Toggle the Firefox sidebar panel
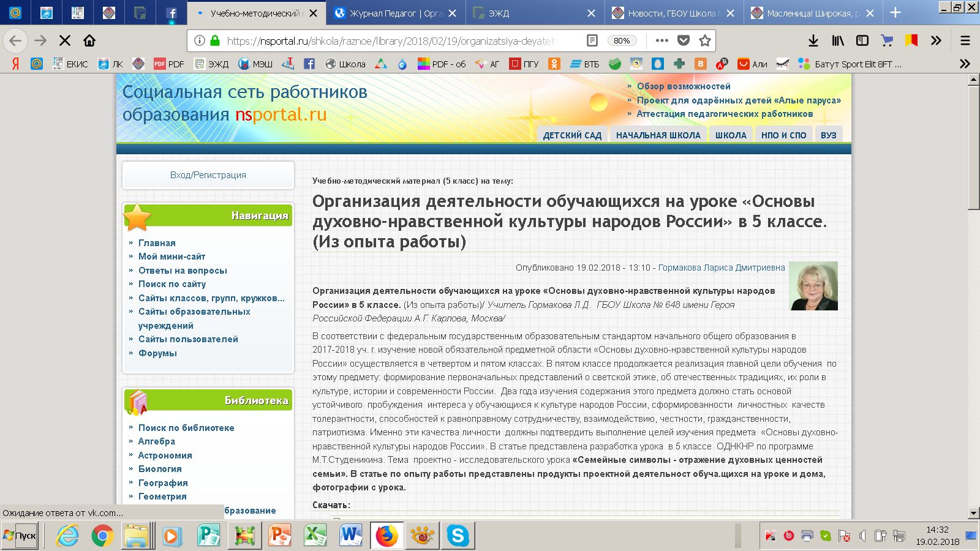The height and width of the screenshot is (551, 980). click(862, 40)
